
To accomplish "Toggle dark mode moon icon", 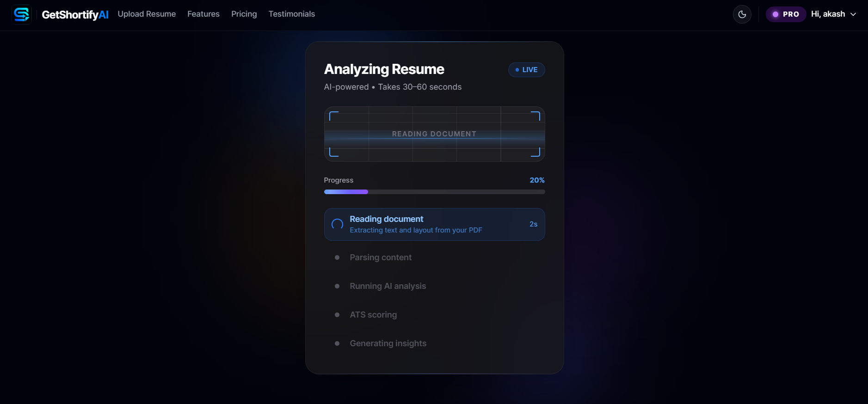I will click(742, 14).
